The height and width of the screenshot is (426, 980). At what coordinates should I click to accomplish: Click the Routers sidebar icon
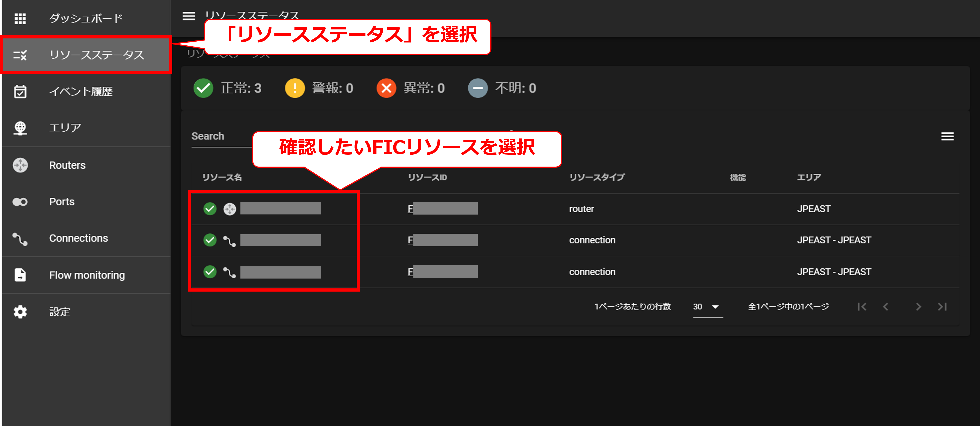point(20,165)
